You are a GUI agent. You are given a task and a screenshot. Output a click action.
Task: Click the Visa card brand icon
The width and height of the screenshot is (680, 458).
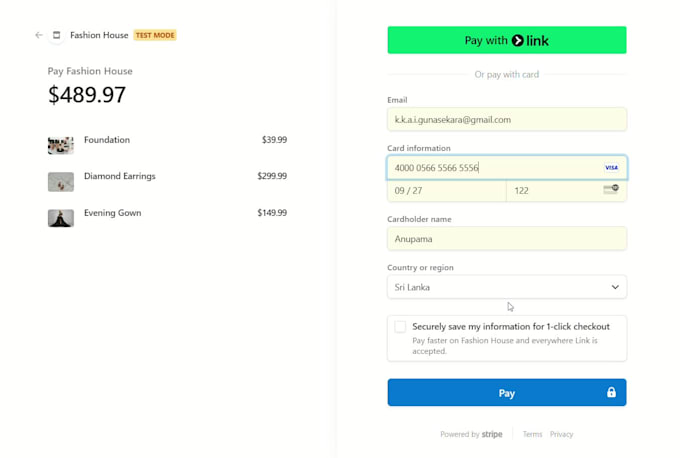click(611, 168)
